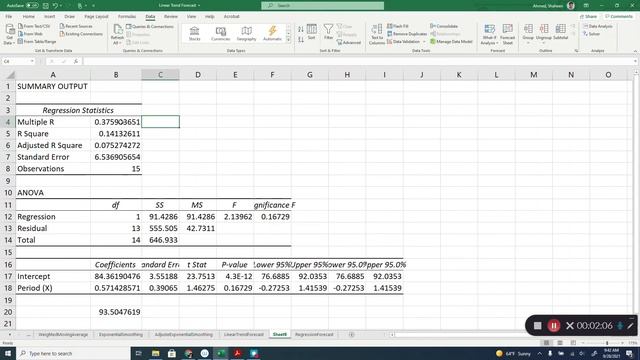Click Flash Fill

pyautogui.click(x=398, y=26)
